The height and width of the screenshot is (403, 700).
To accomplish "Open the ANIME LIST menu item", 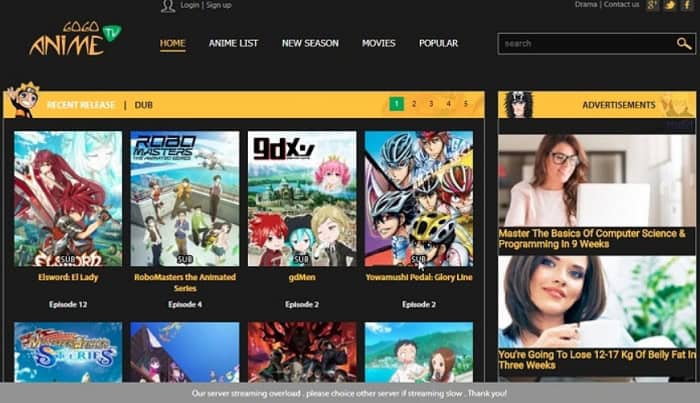I will [x=233, y=43].
